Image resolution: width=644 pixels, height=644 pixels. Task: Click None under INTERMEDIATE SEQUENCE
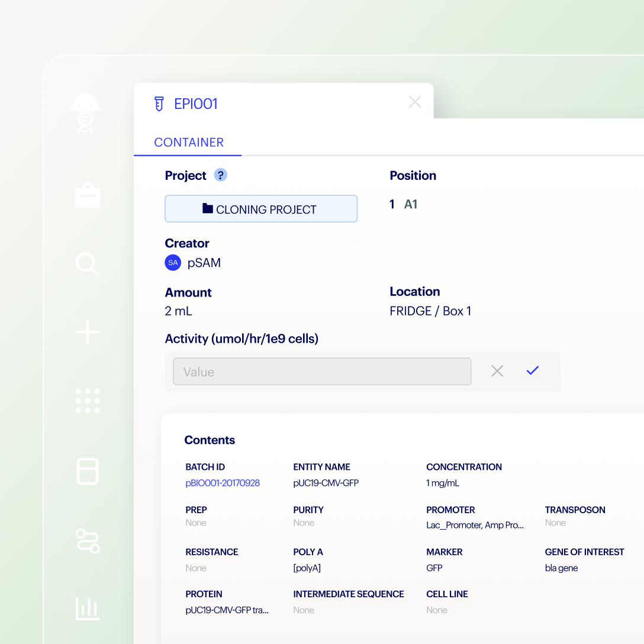pyautogui.click(x=304, y=610)
